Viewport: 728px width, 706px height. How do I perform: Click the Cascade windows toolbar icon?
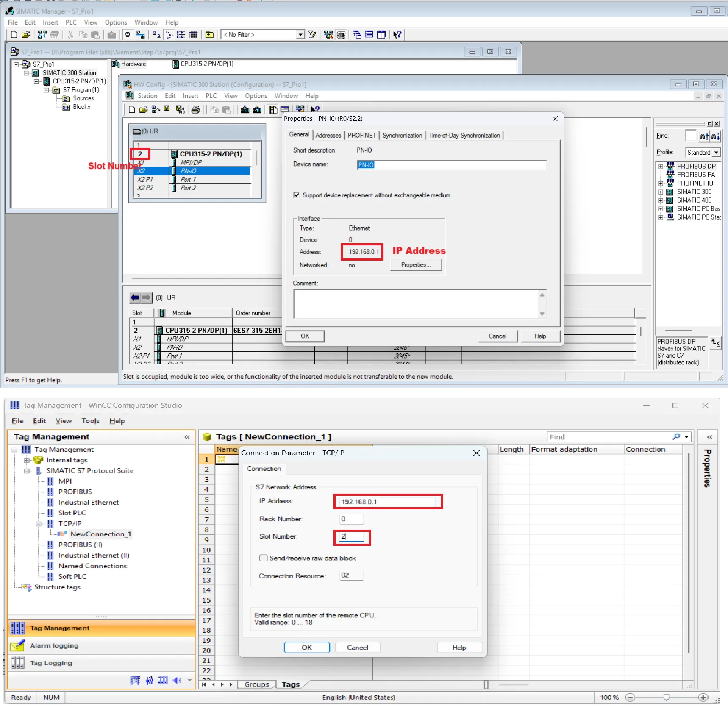coord(357,35)
